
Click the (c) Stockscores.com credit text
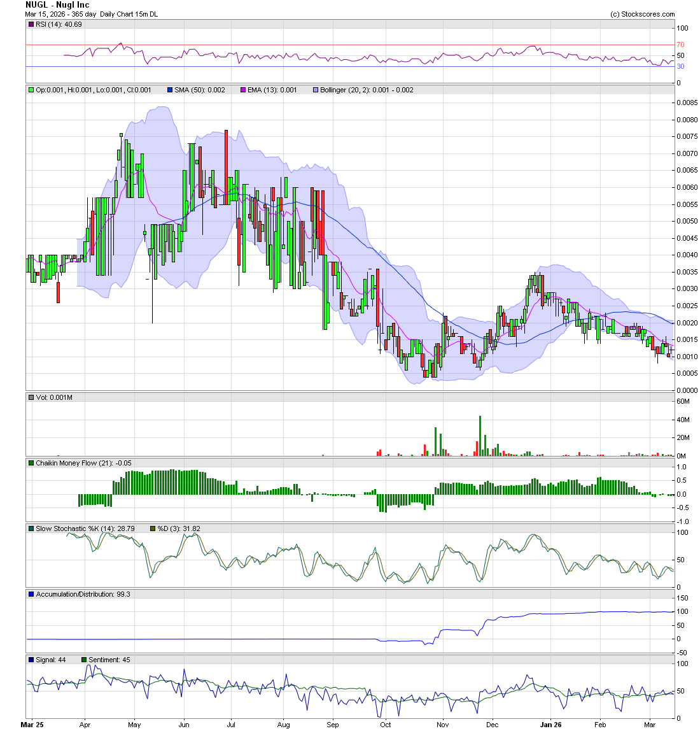pyautogui.click(x=642, y=14)
